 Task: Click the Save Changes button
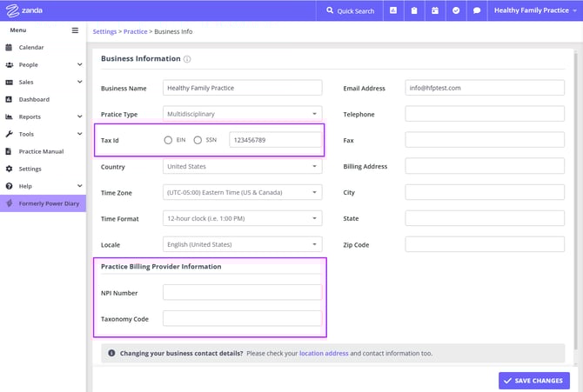click(534, 380)
